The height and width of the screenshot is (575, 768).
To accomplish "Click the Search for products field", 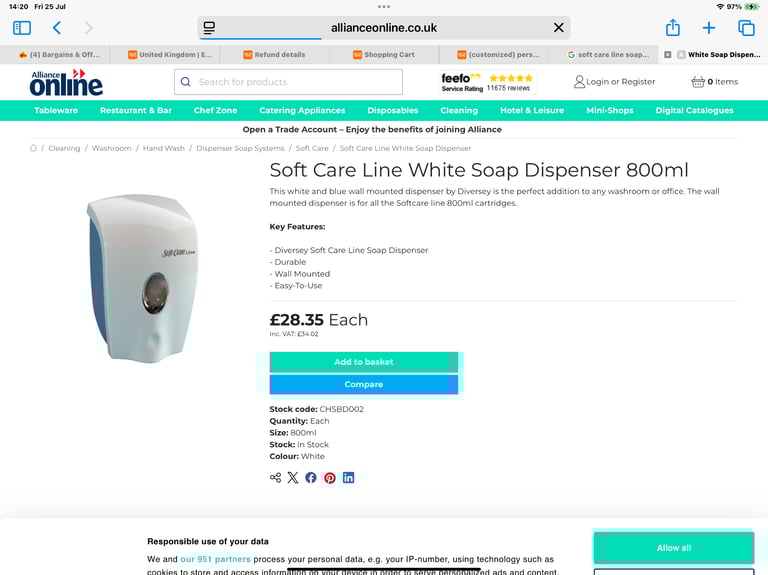I will coord(288,82).
